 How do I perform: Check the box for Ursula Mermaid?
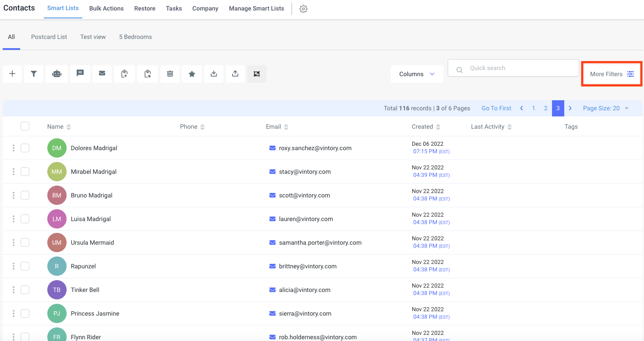point(25,243)
